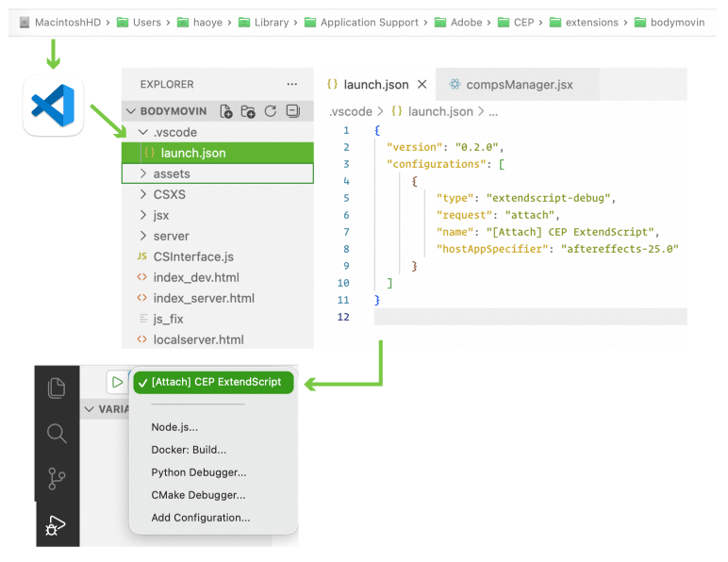The image size is (728, 562).
Task: Click the haoye folder icon in path
Action: point(183,23)
